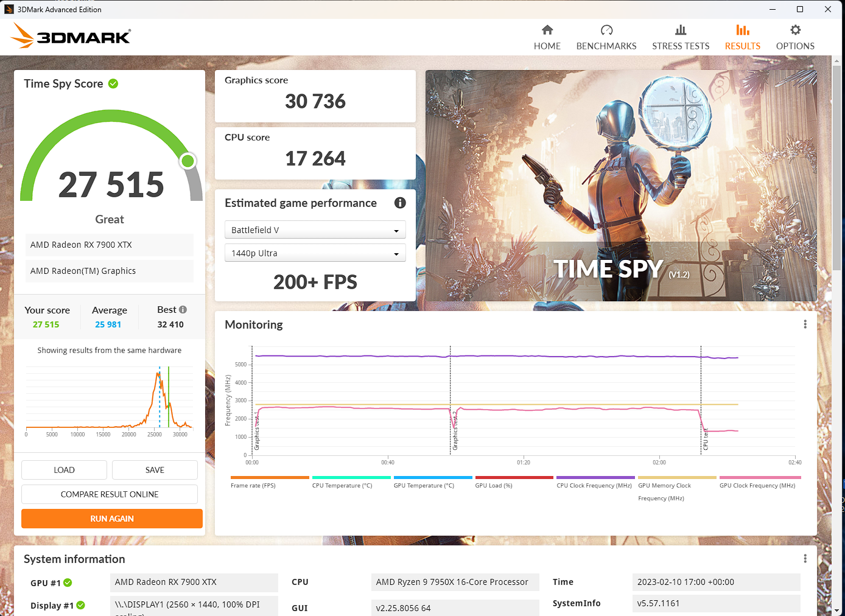
Task: Click Estimated game performance info icon
Action: (x=400, y=203)
